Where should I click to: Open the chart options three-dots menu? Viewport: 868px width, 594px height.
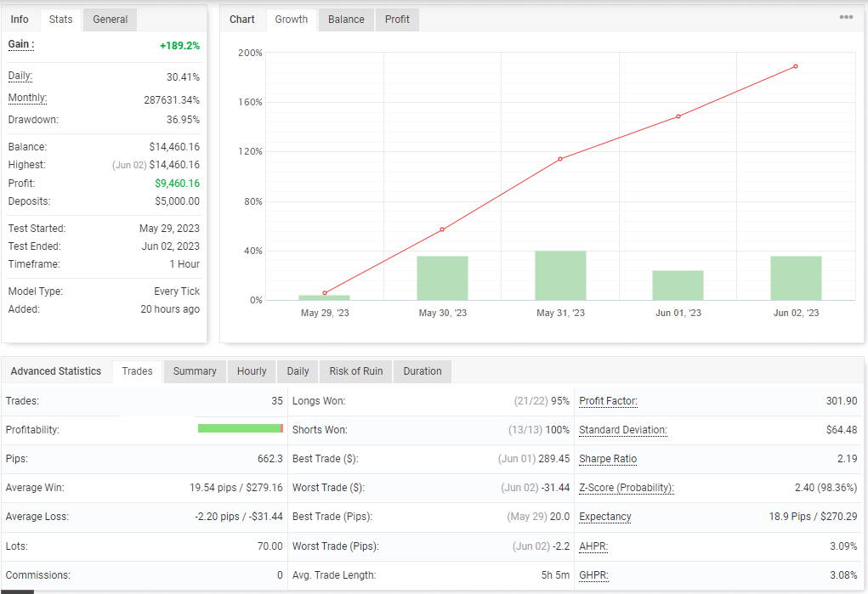846,17
